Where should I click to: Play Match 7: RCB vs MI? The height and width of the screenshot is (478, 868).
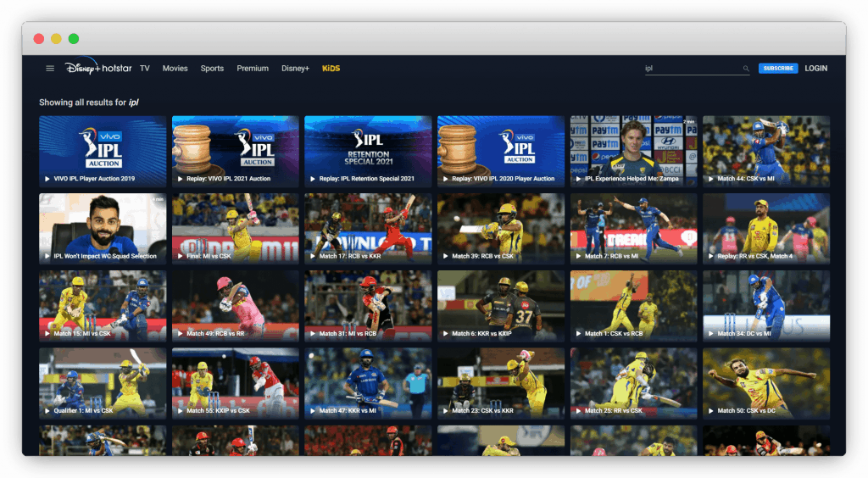tap(633, 229)
